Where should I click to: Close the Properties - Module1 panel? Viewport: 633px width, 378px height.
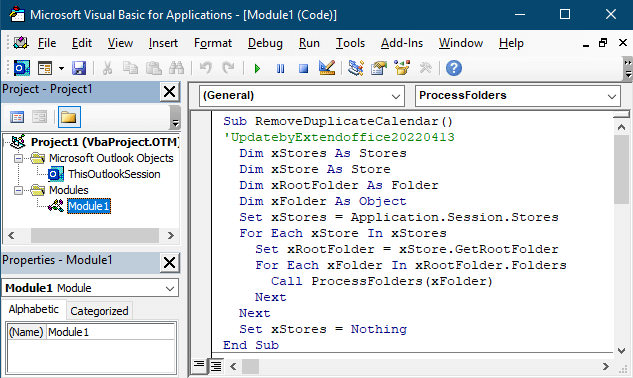coord(169,262)
